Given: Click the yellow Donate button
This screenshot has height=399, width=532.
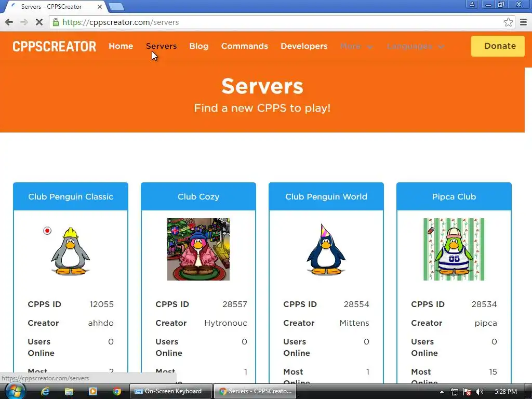Looking at the screenshot, I should pos(498,46).
